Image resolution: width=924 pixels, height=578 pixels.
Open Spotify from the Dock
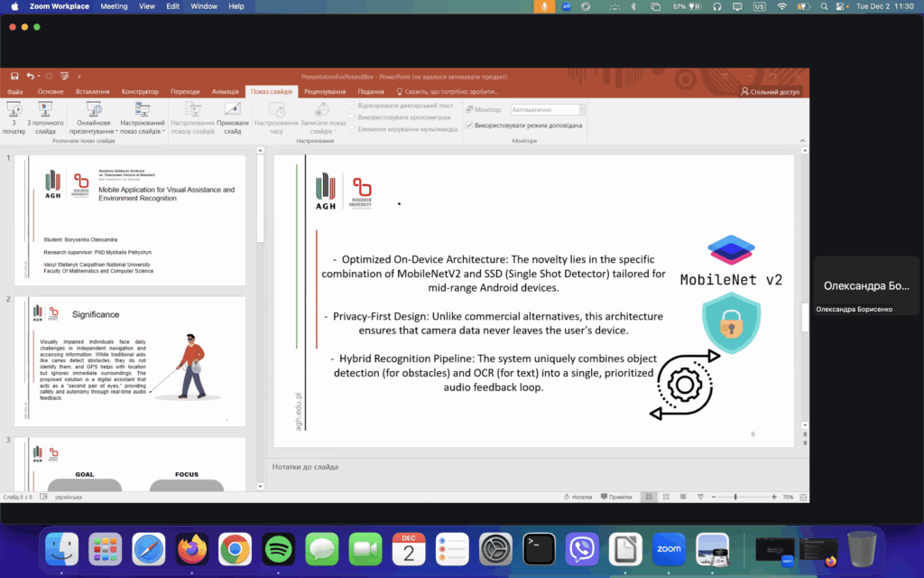278,549
